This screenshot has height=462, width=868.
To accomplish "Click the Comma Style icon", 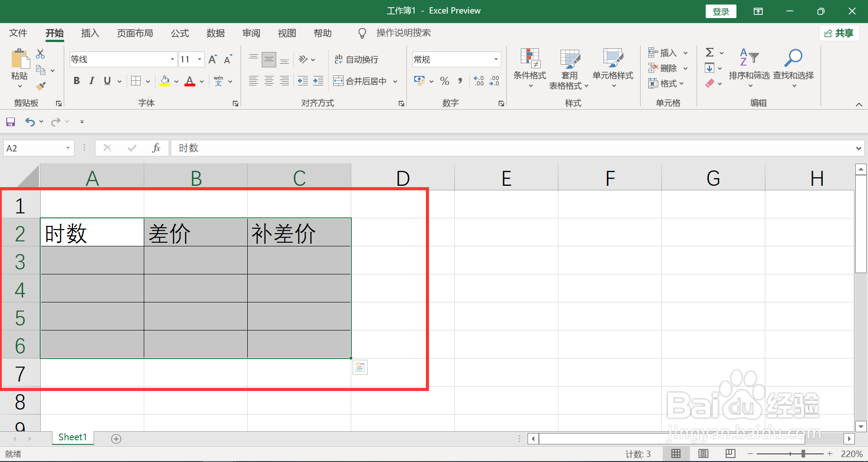I will coord(460,81).
